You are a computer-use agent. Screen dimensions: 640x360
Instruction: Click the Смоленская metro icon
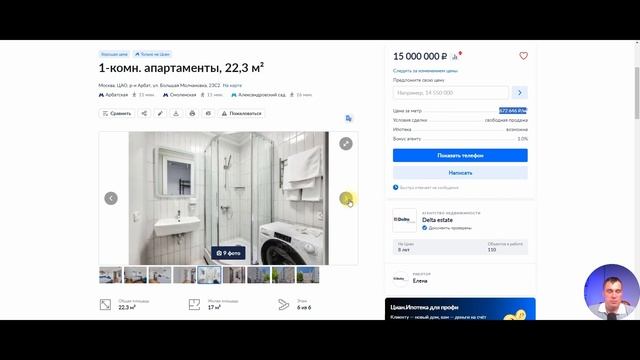tap(165, 95)
